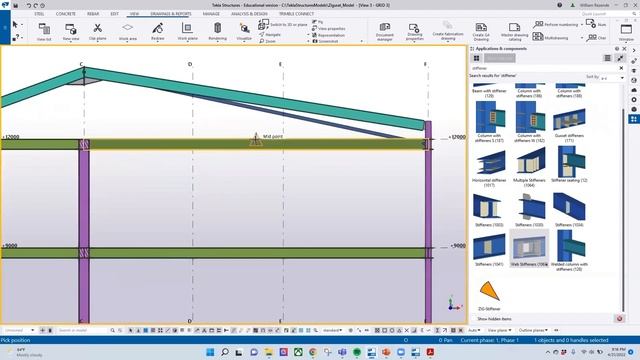
Task: Open the CONCRETE ribbon tab
Action: [65, 14]
